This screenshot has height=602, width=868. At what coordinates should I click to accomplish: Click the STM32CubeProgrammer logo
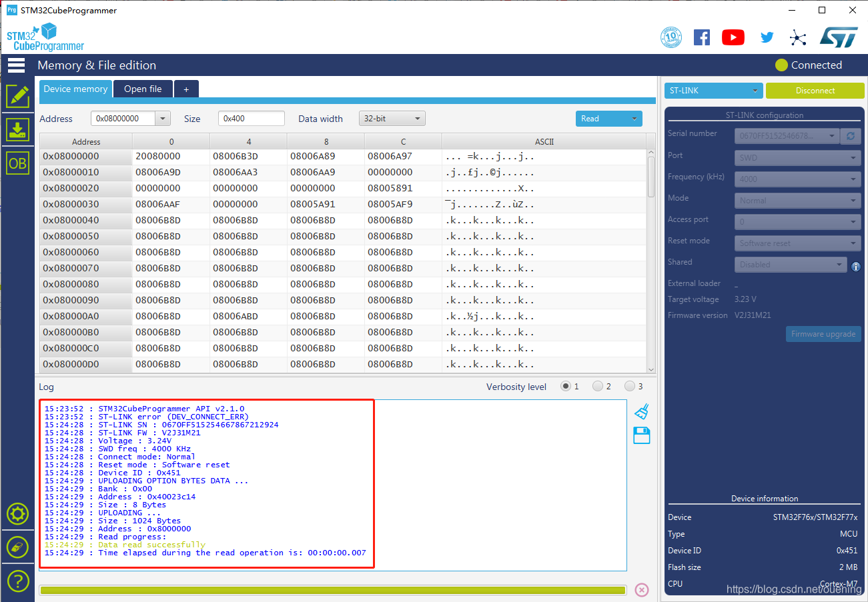pyautogui.click(x=45, y=37)
